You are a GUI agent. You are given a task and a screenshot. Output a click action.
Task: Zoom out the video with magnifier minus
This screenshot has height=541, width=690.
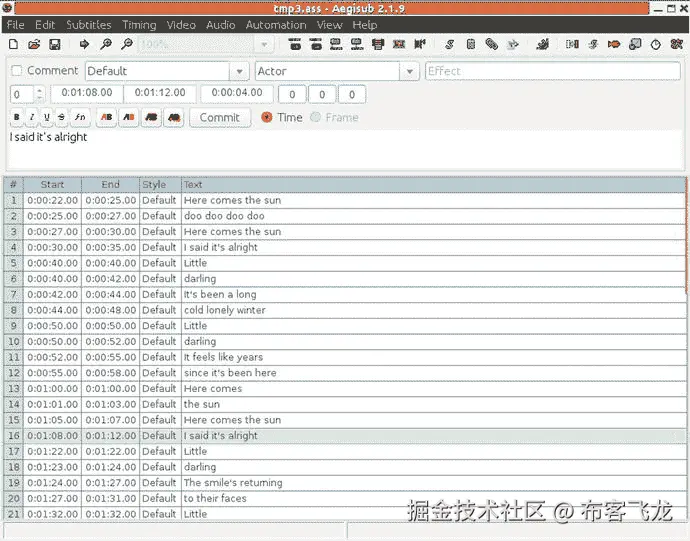point(127,44)
